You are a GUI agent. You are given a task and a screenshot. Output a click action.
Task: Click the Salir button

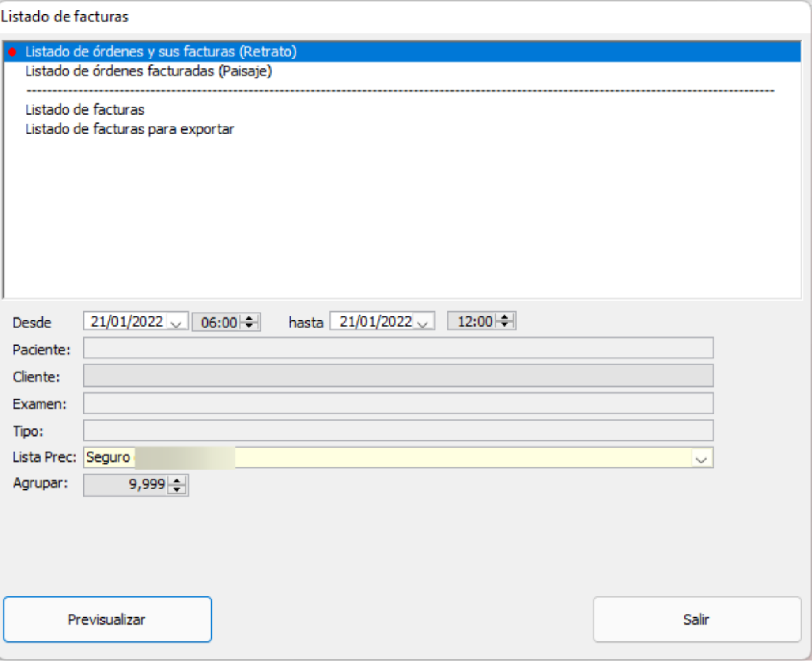(x=696, y=619)
